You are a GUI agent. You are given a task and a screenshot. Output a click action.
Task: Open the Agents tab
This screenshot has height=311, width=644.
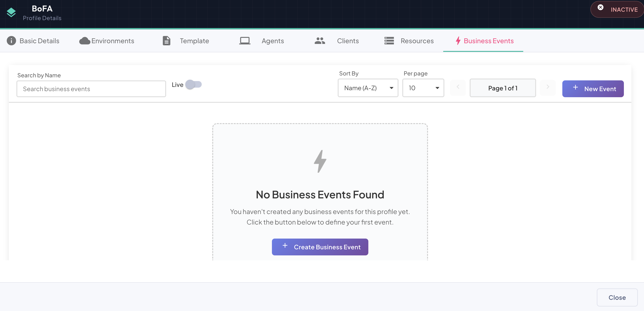pos(261,41)
